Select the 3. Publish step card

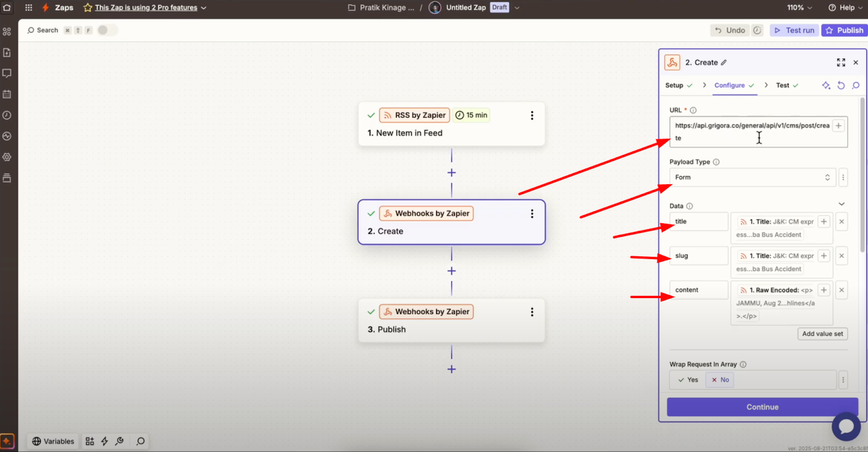point(451,321)
